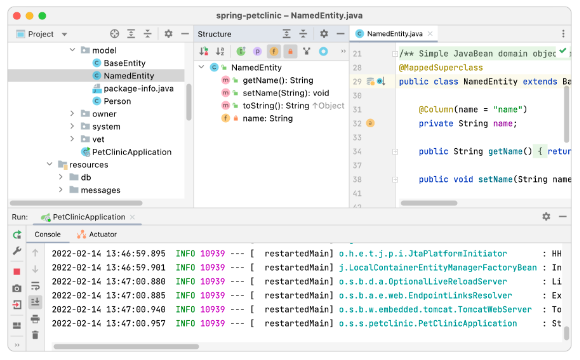Open editor tab options three-dot menu
The height and width of the screenshot is (360, 580).
[x=563, y=34]
